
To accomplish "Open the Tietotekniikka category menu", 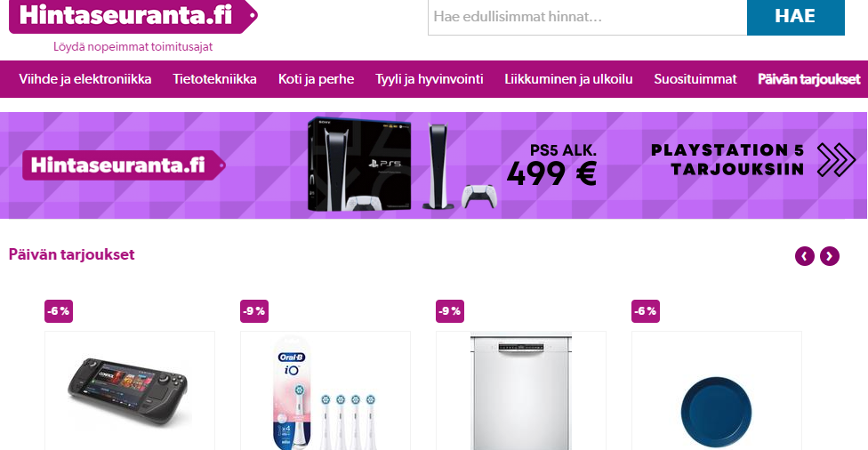I will 215,79.
